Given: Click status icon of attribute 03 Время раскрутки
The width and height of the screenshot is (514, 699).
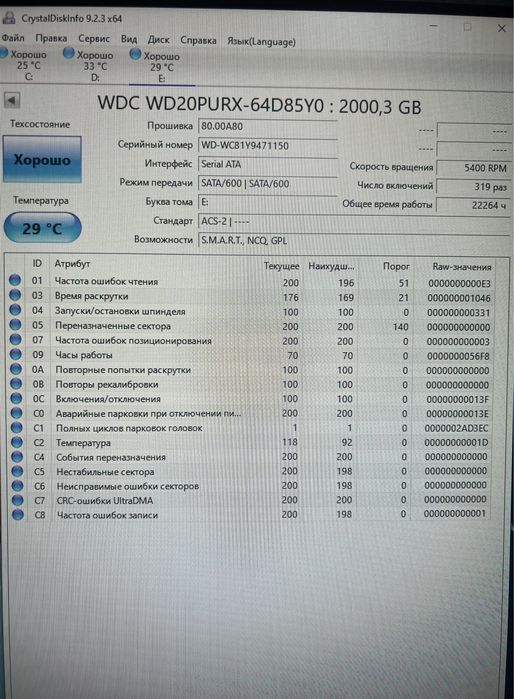Looking at the screenshot, I should (15, 295).
